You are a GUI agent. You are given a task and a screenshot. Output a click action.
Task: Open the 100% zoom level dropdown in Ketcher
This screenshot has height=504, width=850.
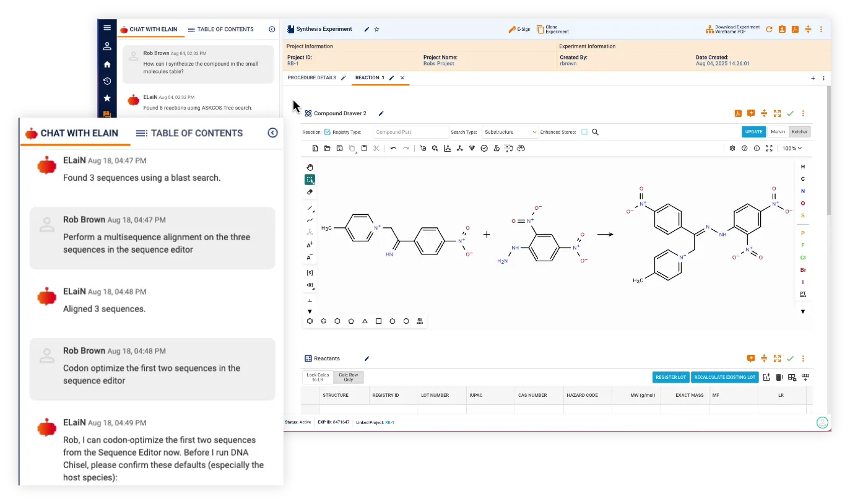click(x=791, y=148)
